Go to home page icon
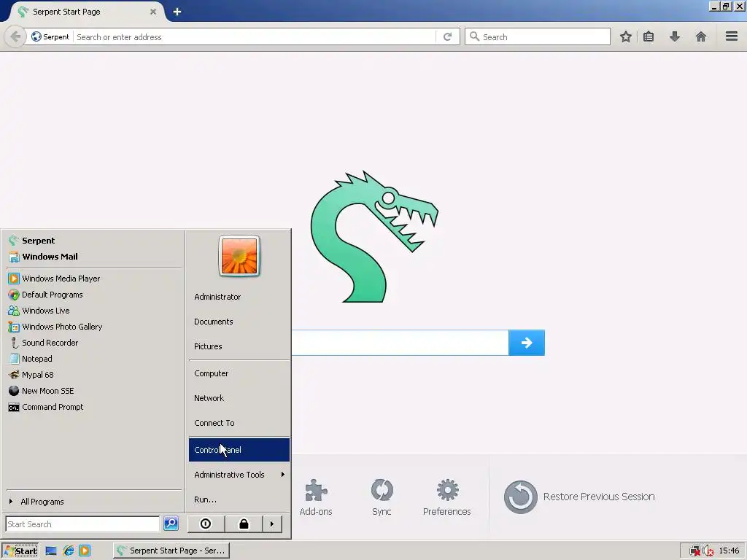This screenshot has width=747, height=560. tap(701, 36)
